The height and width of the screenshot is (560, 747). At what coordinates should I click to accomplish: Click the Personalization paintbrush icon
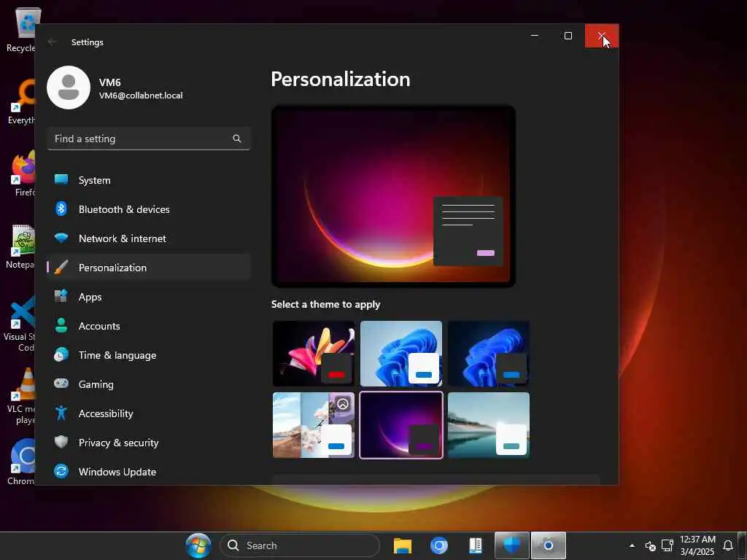coord(61,267)
